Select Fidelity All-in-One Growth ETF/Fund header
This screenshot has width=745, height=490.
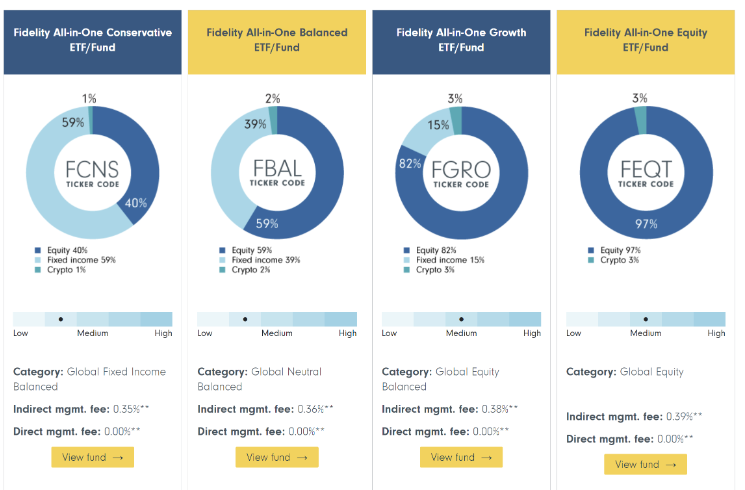pos(461,42)
